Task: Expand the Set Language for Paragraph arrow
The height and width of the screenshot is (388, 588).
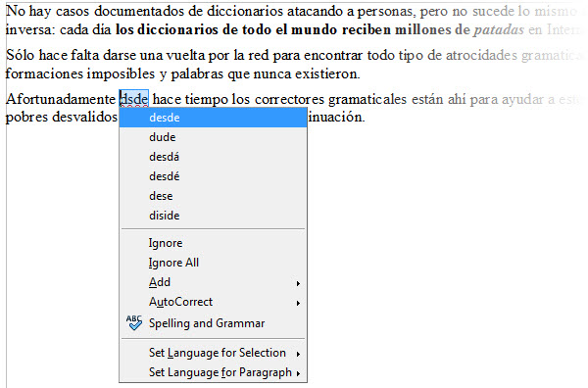Action: (298, 373)
